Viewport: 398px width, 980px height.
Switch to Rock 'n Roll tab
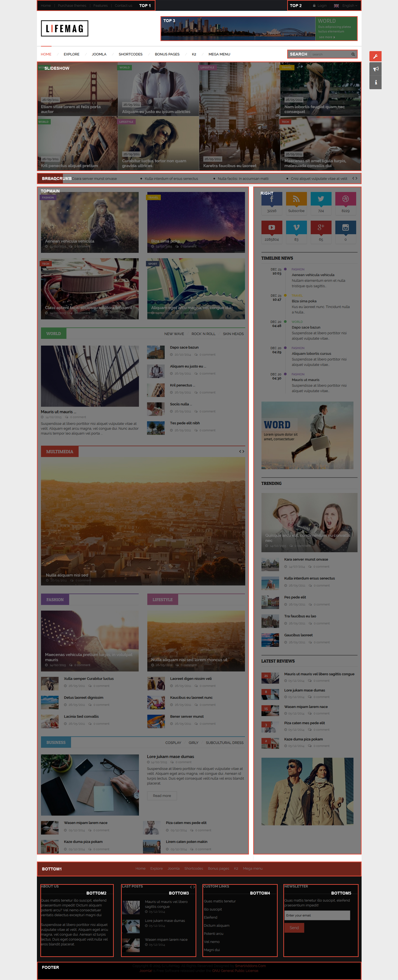[x=203, y=334]
